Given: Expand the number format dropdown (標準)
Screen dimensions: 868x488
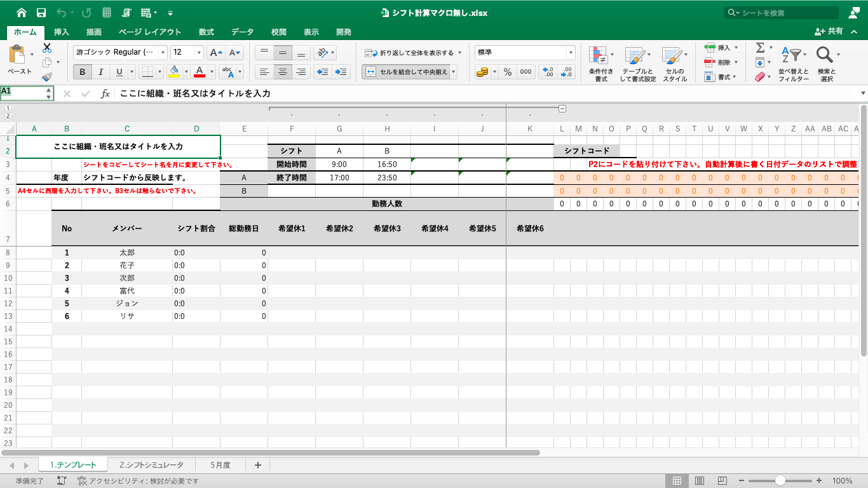Looking at the screenshot, I should tap(571, 53).
